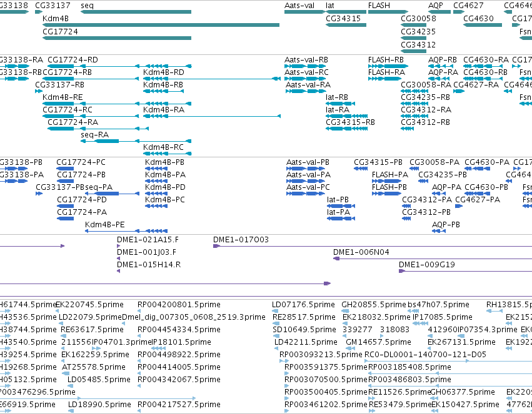Click the CG33137 gene label
Viewport: 532px width, 414px height.
[x=53, y=6]
